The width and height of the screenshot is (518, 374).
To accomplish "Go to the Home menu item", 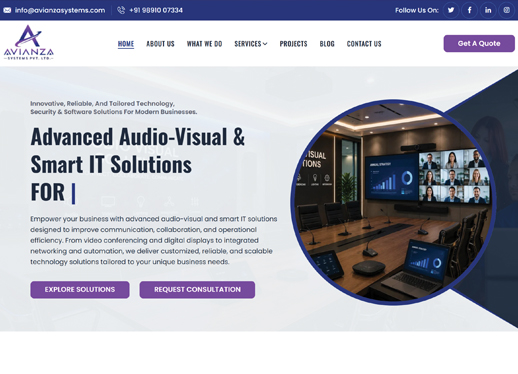I will 126,44.
